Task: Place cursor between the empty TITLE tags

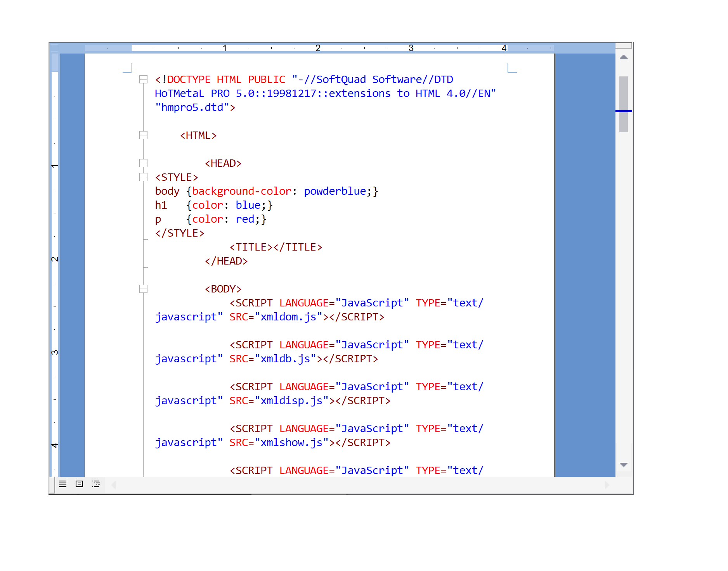Action: click(x=274, y=247)
